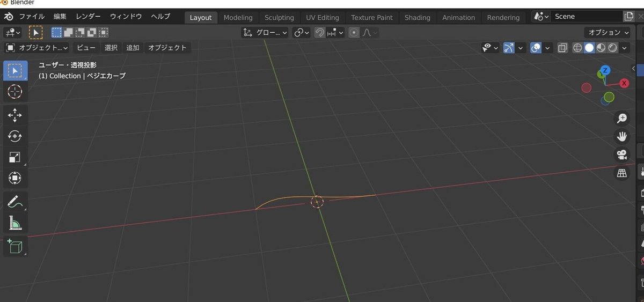The width and height of the screenshot is (644, 302).
Task: Click the blue Z axis gizmo
Action: (x=605, y=70)
